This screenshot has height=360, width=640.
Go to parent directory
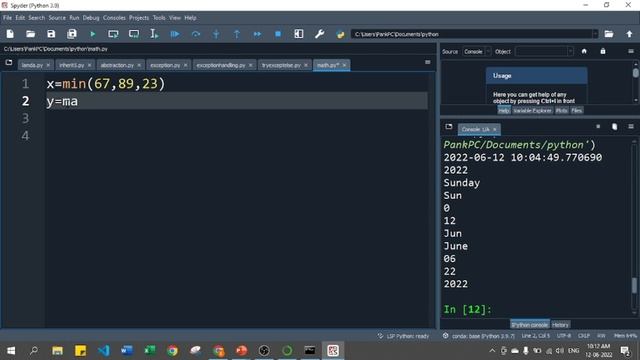click(629, 34)
